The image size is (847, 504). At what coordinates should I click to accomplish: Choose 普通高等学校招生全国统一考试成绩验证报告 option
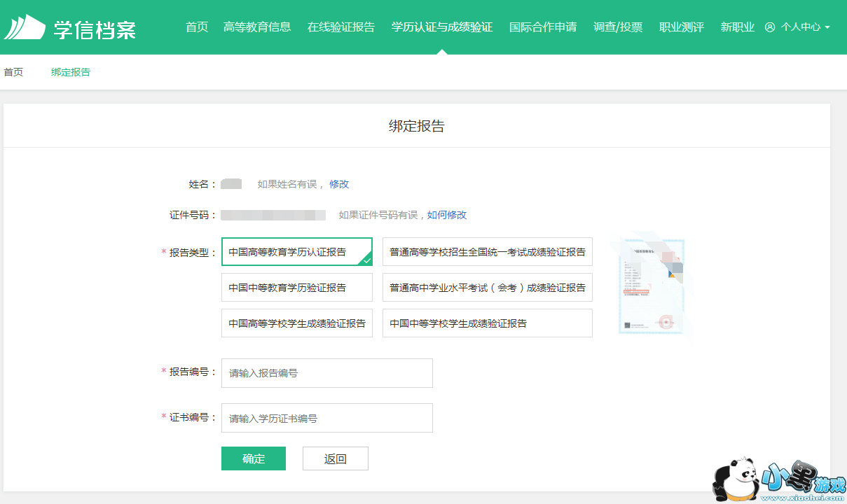click(x=487, y=252)
